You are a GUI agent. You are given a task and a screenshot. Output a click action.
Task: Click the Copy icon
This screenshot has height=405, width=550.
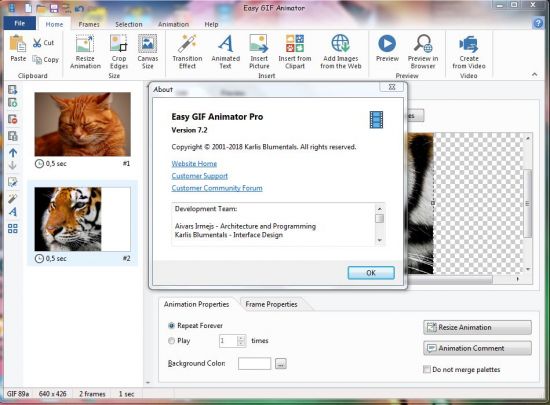(37, 60)
